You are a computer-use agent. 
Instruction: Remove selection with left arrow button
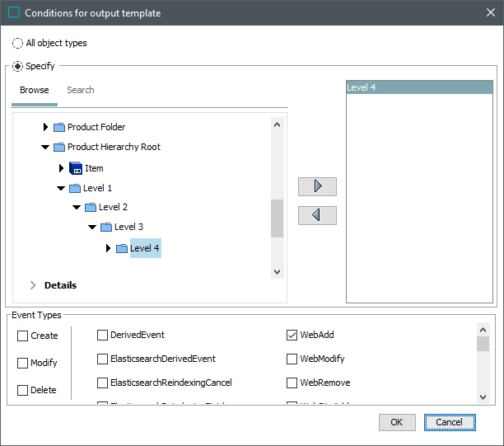[x=317, y=216]
